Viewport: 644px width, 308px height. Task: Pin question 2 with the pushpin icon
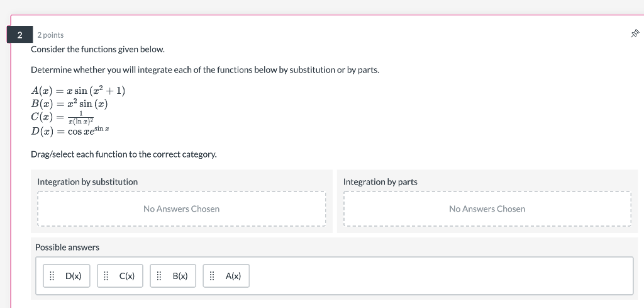[635, 33]
